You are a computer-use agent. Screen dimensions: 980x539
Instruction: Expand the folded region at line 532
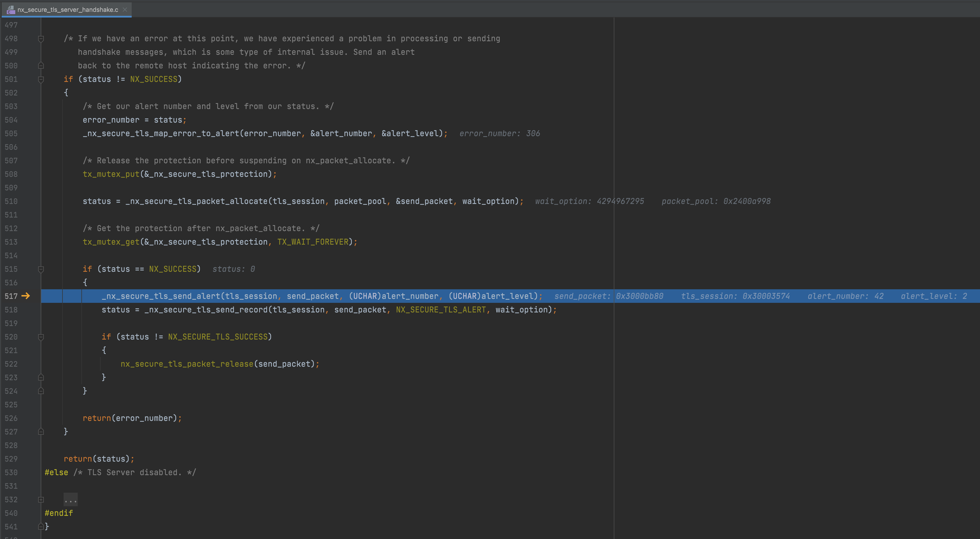pyautogui.click(x=70, y=499)
